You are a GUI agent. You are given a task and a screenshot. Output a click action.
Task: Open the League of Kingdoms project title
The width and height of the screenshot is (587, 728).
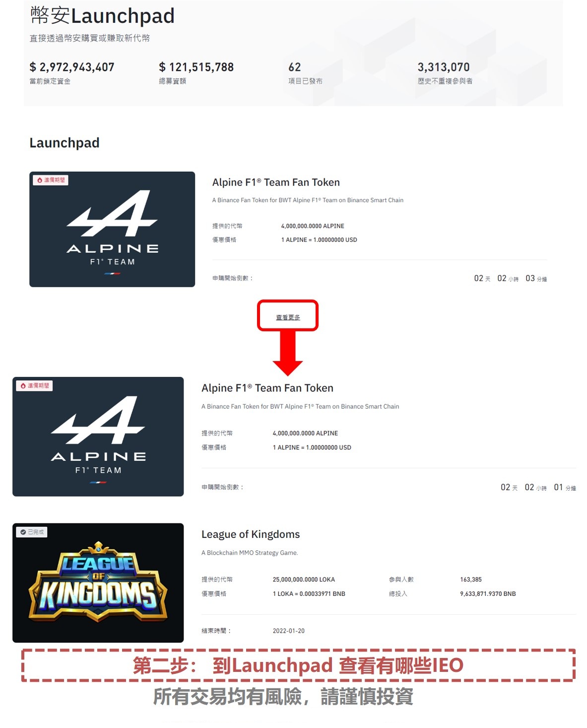[251, 534]
